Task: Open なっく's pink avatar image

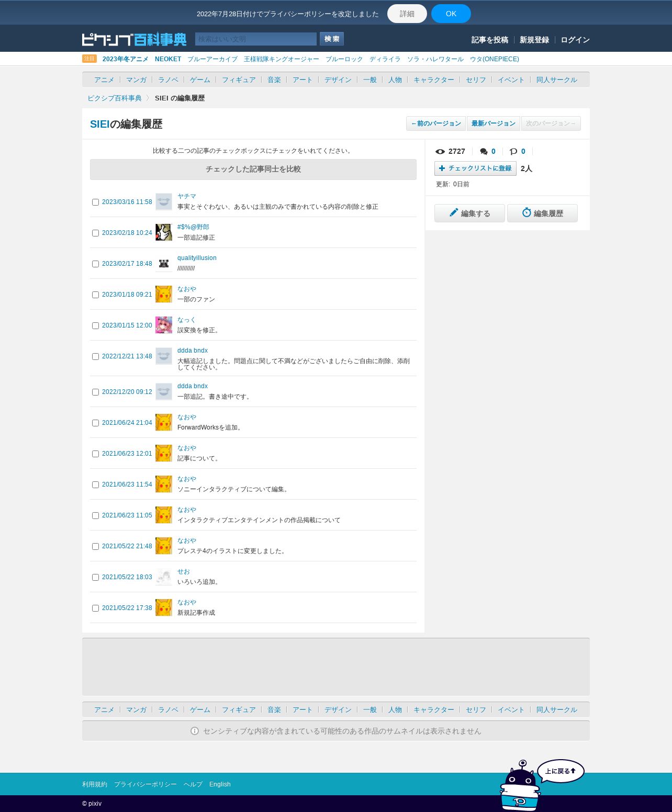Action: (x=164, y=325)
